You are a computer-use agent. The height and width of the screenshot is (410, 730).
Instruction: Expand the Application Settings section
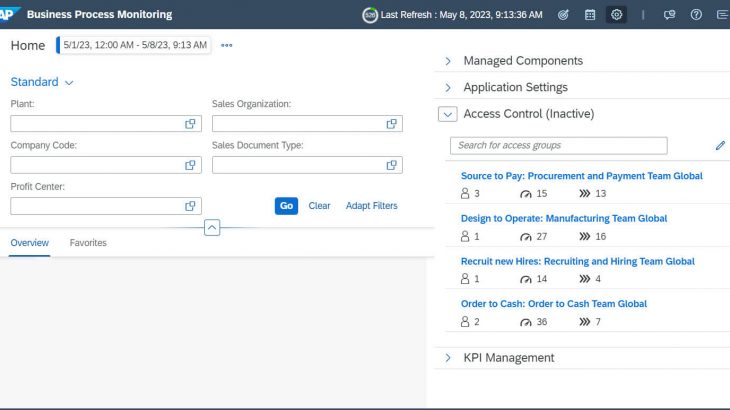448,87
